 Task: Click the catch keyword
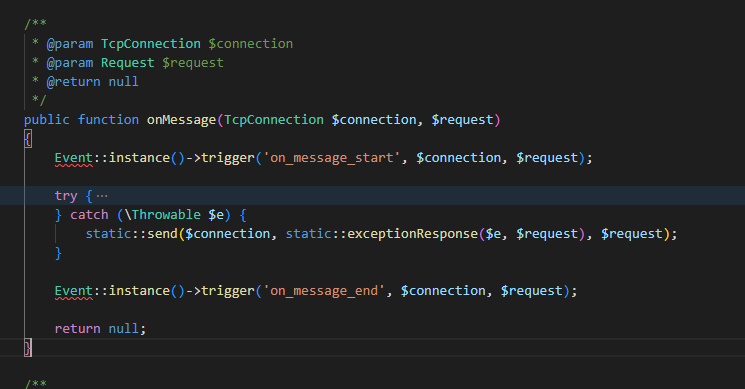89,215
